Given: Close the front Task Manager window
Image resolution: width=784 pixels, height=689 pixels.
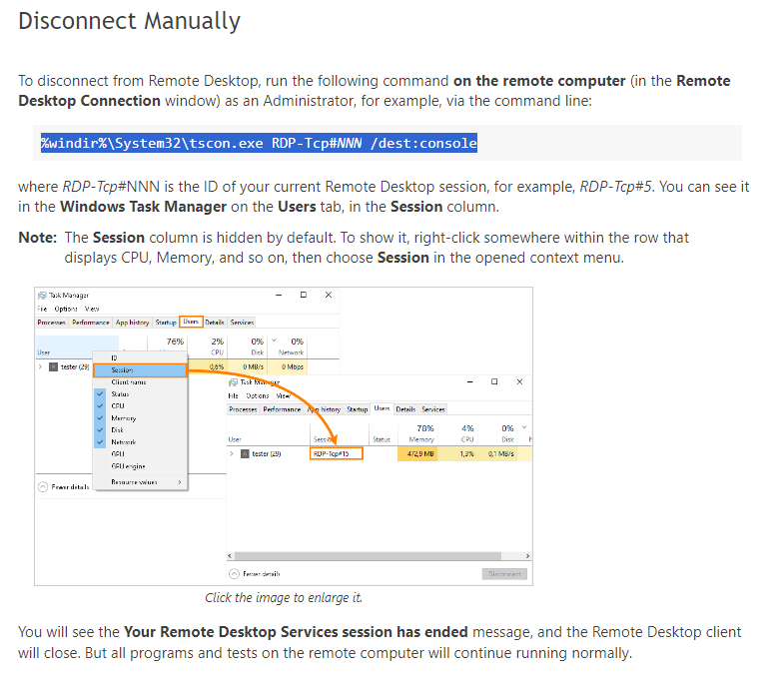Looking at the screenshot, I should click(x=520, y=382).
